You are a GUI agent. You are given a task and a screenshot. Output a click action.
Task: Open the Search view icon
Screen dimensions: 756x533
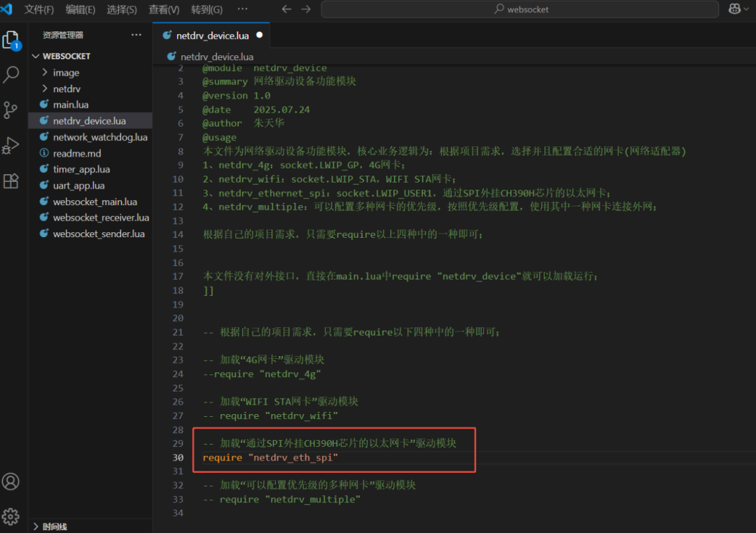point(11,75)
